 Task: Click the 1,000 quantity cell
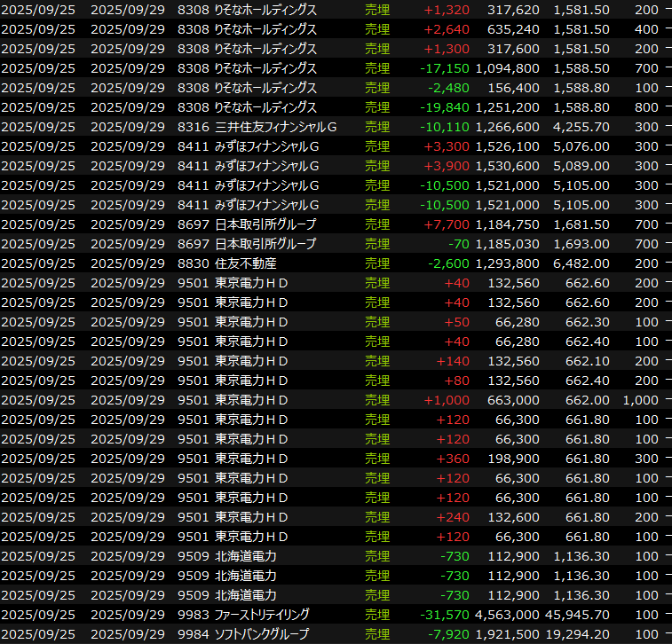click(x=641, y=400)
